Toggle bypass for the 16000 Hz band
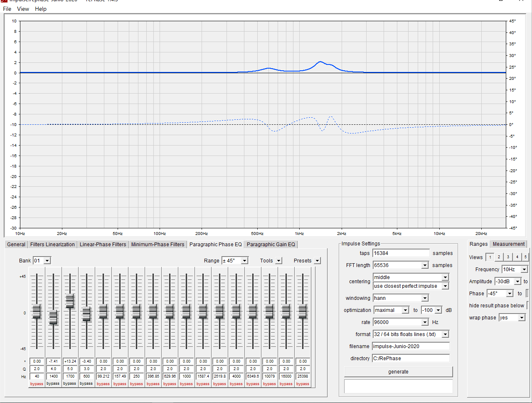 [286, 384]
